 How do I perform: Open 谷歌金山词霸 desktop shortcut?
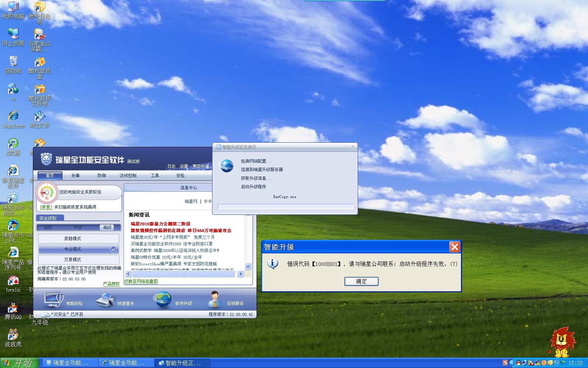click(40, 40)
